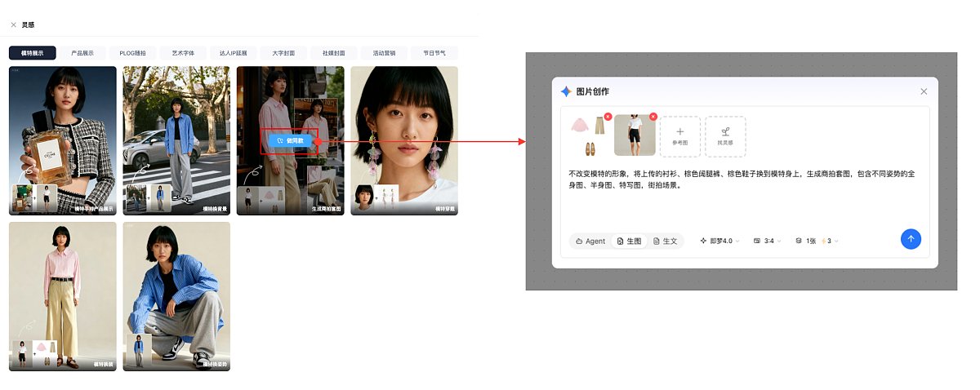Switch to the 艺术字体 tab
This screenshot has height=390, width=980.
(183, 53)
